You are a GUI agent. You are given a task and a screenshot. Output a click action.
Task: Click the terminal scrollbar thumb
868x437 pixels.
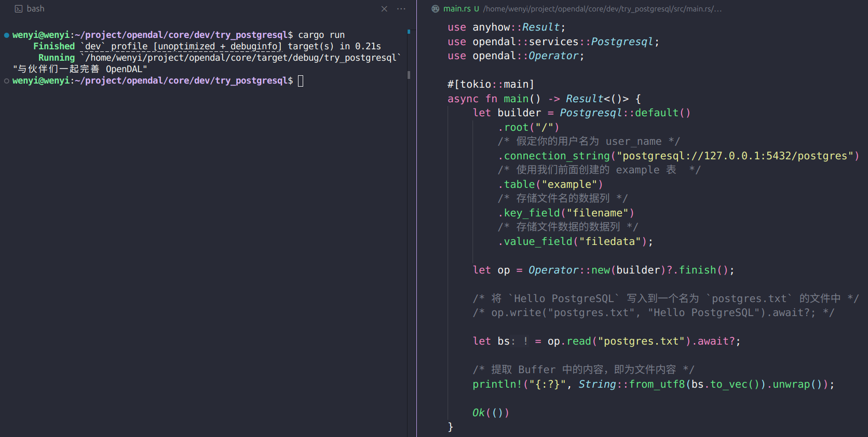pos(409,75)
